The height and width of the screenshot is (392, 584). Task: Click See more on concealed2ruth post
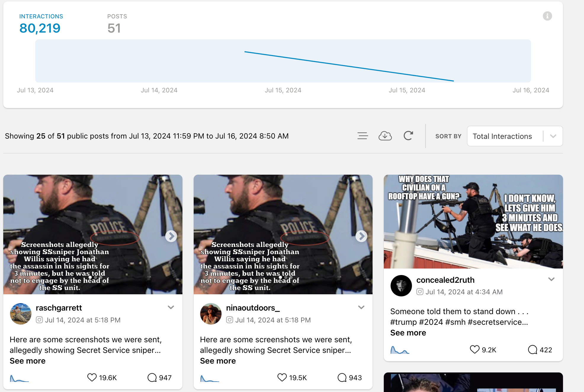click(x=408, y=333)
